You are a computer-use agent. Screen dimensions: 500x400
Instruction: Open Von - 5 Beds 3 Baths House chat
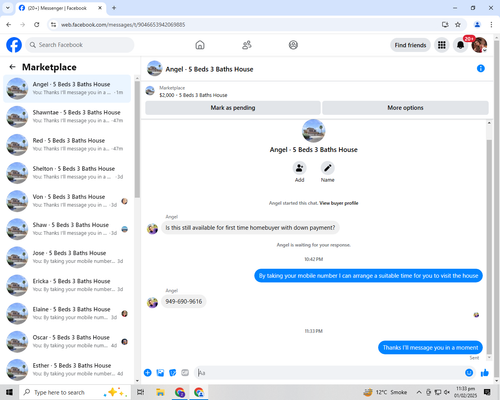coord(67,201)
